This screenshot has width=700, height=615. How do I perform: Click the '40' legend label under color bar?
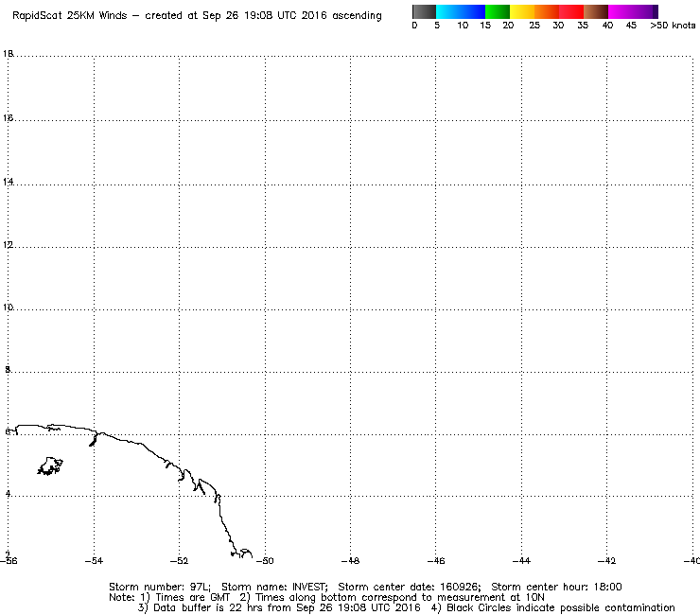point(607,26)
